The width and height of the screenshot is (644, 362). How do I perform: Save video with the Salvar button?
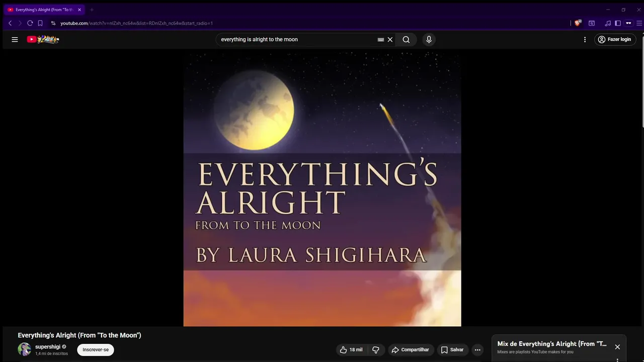(x=452, y=349)
